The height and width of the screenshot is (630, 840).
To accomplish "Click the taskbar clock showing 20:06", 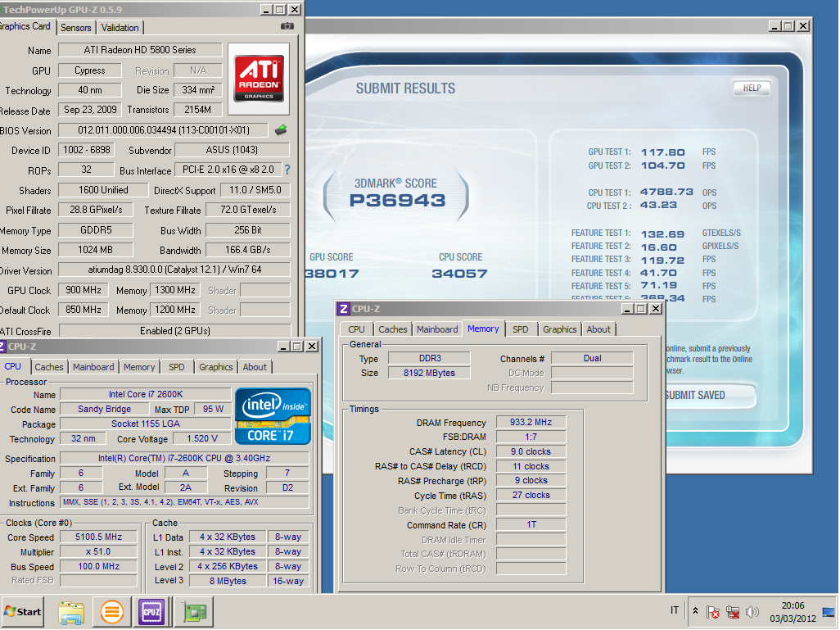I will pos(793,612).
